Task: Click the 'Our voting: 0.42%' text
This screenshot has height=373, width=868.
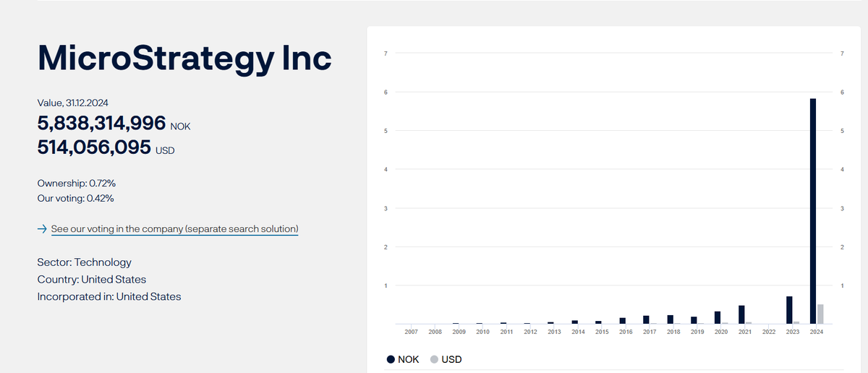Action: click(x=75, y=198)
